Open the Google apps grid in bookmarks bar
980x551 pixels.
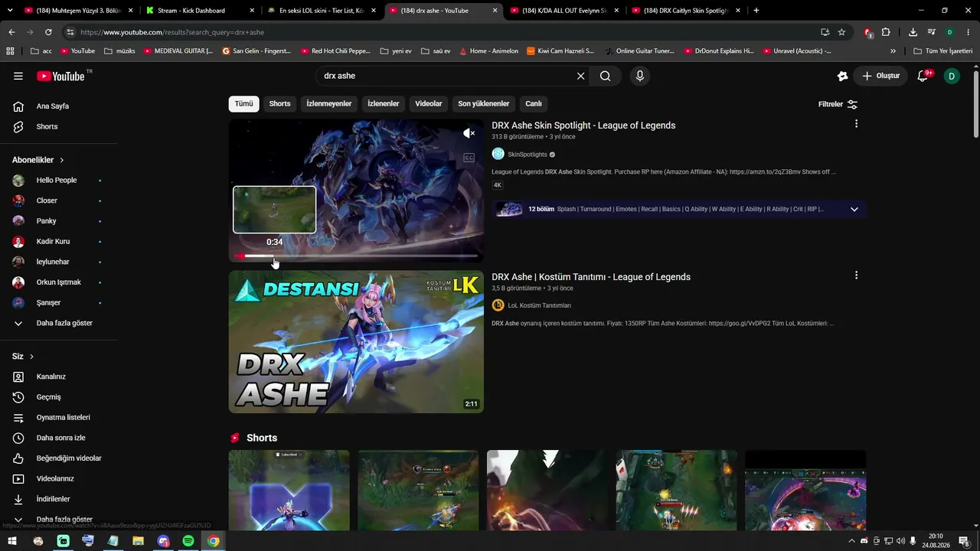pyautogui.click(x=10, y=51)
